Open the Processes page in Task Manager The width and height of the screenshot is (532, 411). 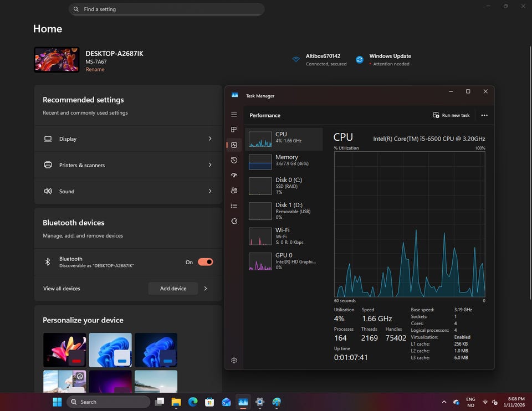pos(234,130)
